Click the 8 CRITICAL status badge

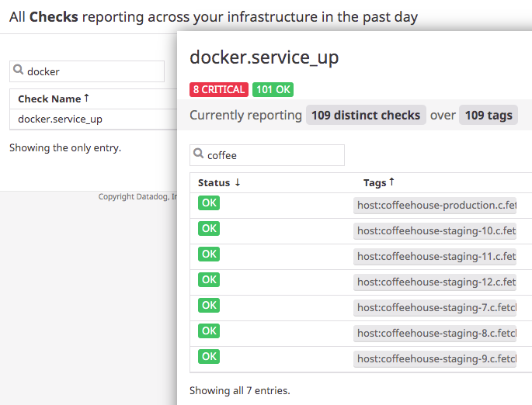pos(219,89)
